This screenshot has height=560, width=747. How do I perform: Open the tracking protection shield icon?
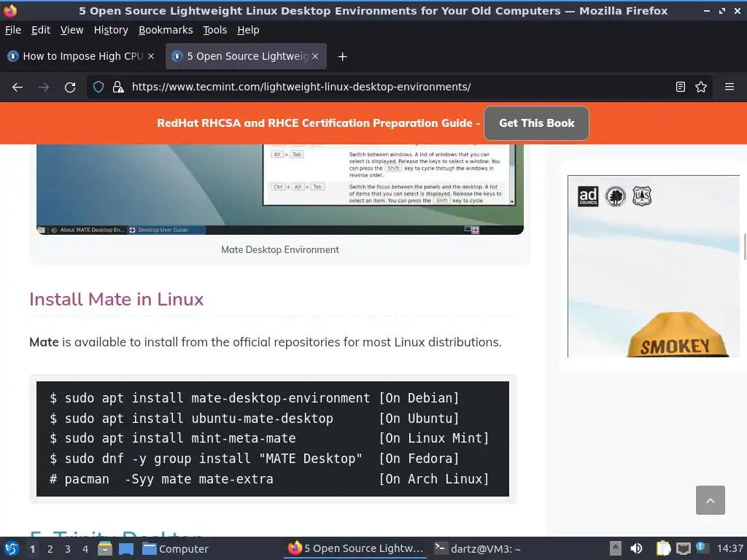[98, 87]
